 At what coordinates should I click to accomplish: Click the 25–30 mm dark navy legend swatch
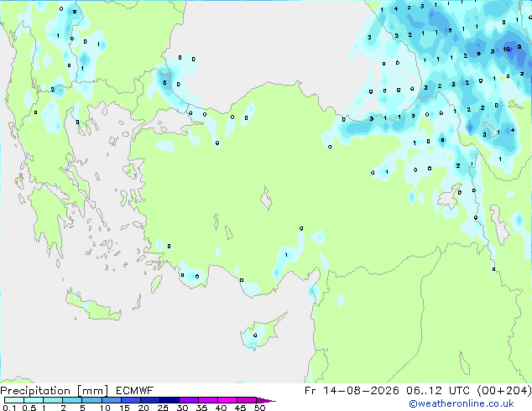(x=170, y=400)
